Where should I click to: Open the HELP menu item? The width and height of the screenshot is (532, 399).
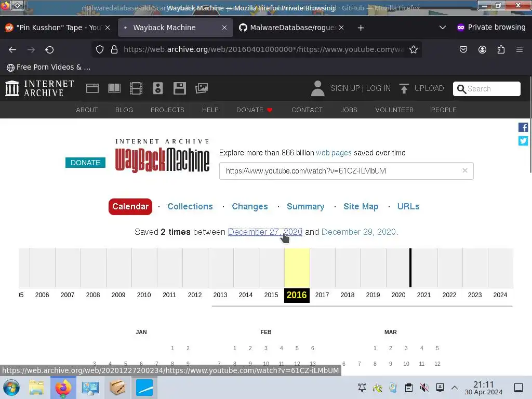tap(210, 110)
